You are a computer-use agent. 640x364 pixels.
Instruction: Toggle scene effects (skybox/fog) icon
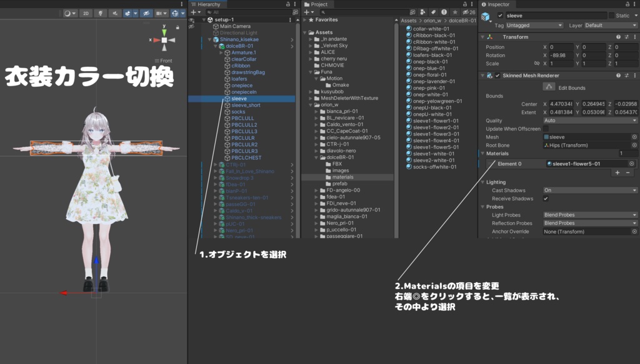pyautogui.click(x=127, y=13)
